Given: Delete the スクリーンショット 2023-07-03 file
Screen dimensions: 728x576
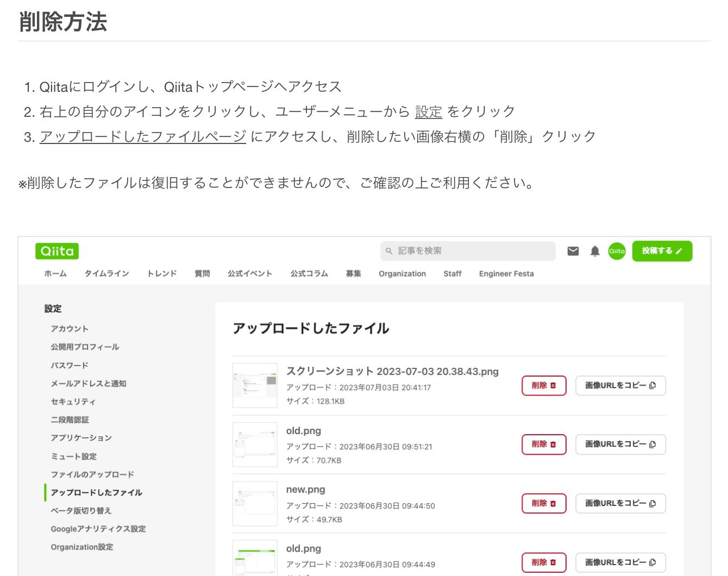Looking at the screenshot, I should [544, 386].
